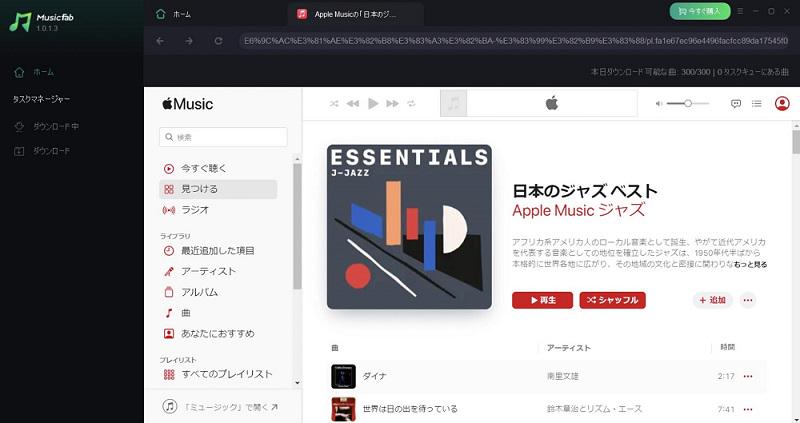Open the hamburger menu in title bar
Screen dimensions: 800x423
(x=740, y=11)
